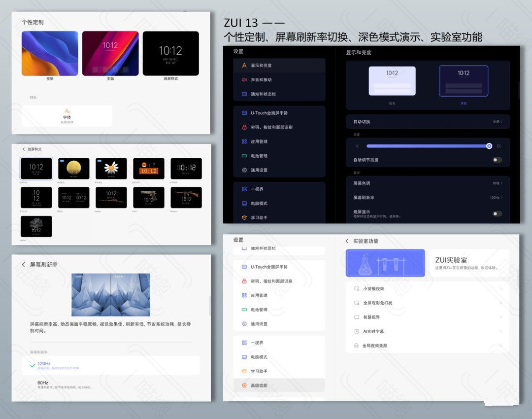Select the P1911 pistol always-on style
This screenshot has width=532, height=419.
click(x=149, y=197)
